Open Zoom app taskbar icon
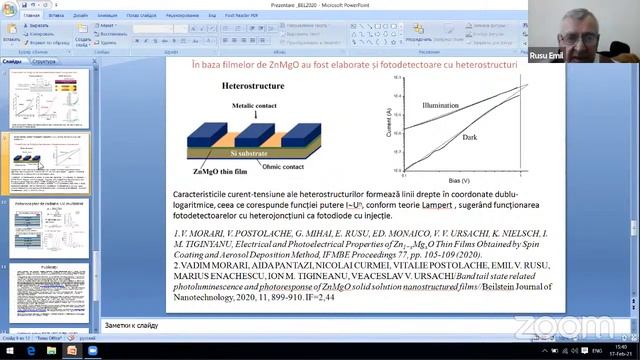Image resolution: width=640 pixels, height=360 pixels. (x=93, y=351)
